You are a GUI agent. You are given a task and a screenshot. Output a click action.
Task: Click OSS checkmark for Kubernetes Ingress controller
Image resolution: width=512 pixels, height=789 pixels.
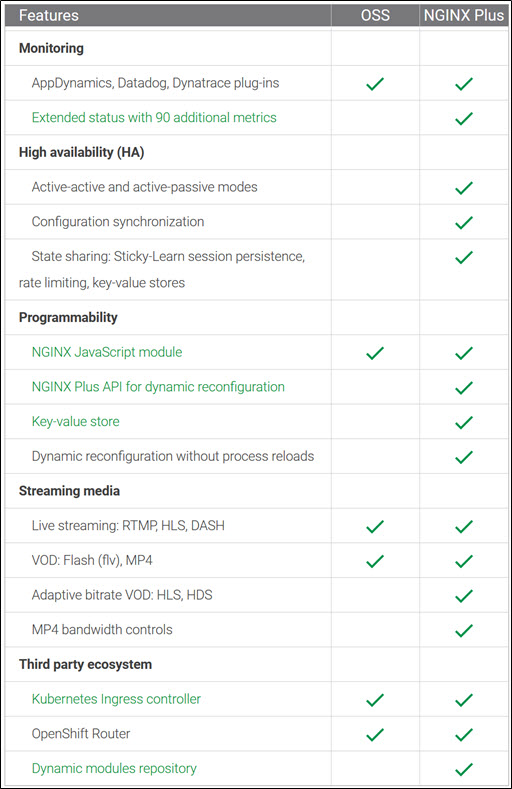[375, 700]
